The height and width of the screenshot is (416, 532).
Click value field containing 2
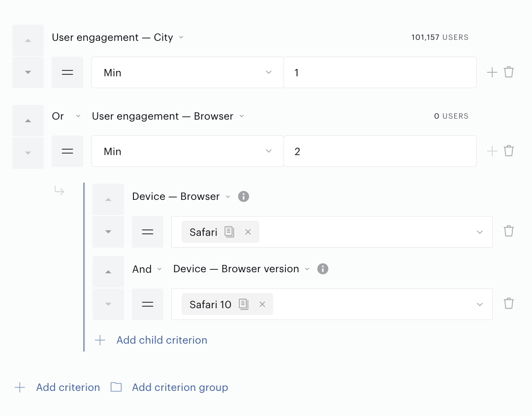click(x=380, y=151)
